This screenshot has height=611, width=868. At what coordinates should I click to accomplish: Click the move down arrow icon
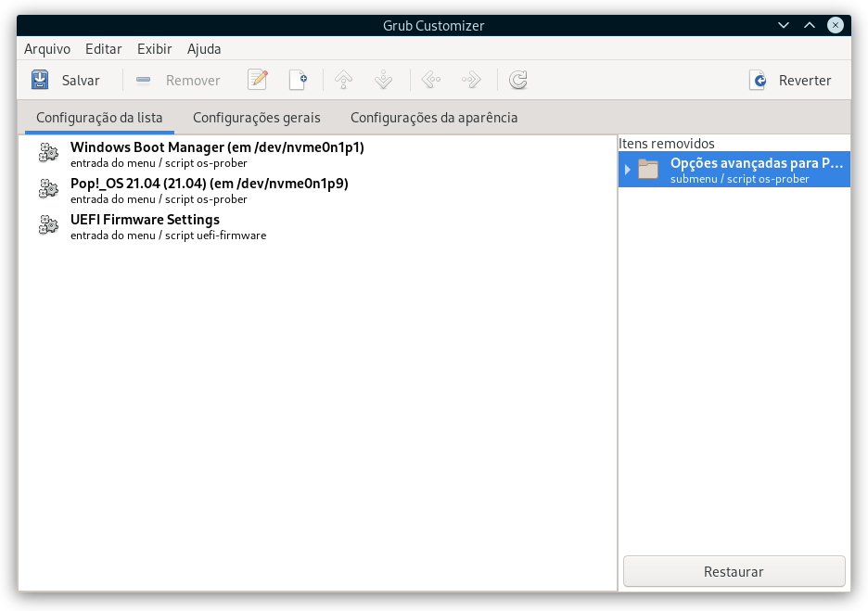[383, 80]
